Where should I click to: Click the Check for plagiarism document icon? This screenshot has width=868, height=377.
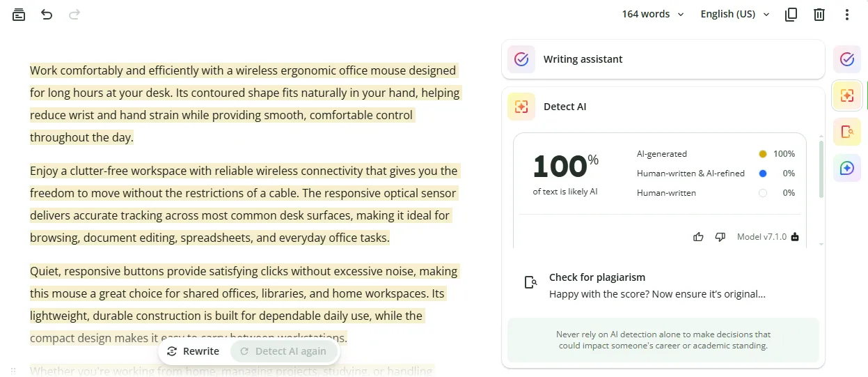click(x=531, y=282)
